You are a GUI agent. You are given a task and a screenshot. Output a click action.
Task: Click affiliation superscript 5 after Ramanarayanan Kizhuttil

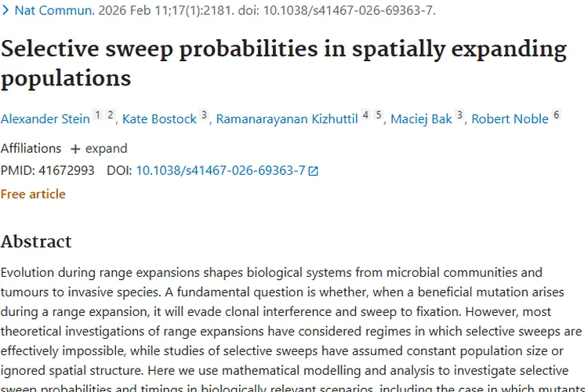(x=378, y=115)
